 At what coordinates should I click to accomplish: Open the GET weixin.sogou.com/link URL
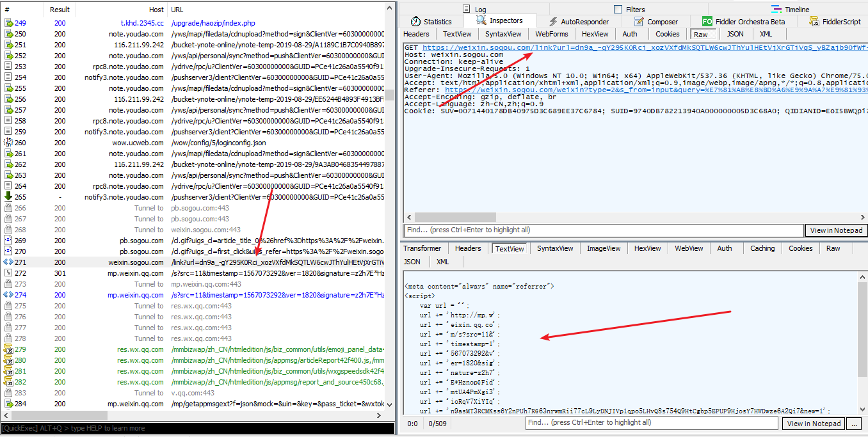[x=644, y=47]
